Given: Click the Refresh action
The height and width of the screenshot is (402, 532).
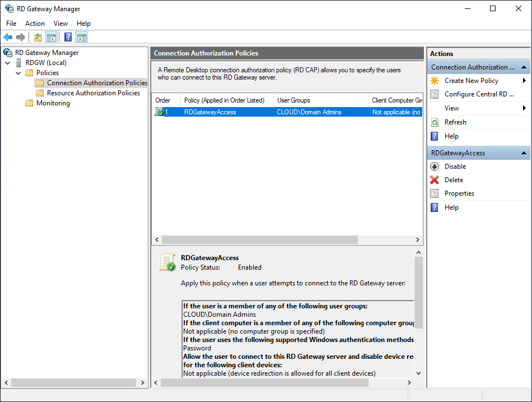Looking at the screenshot, I should 455,122.
